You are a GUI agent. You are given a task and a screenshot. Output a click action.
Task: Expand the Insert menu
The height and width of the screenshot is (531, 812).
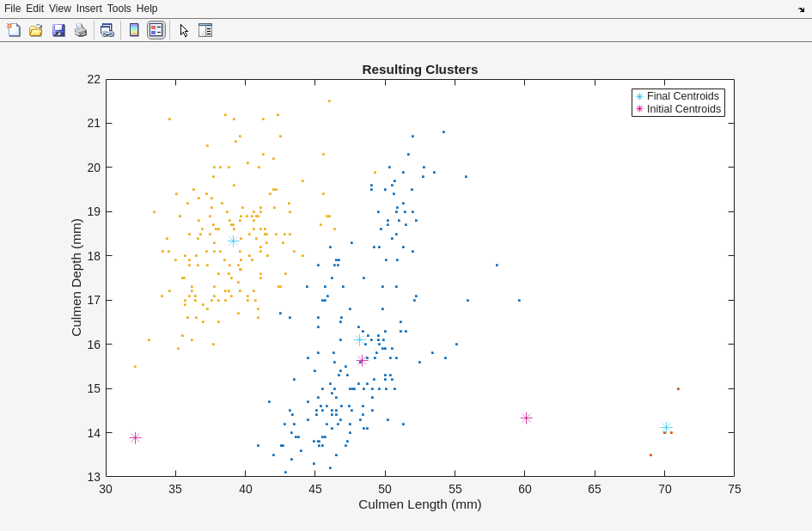pyautogui.click(x=89, y=9)
